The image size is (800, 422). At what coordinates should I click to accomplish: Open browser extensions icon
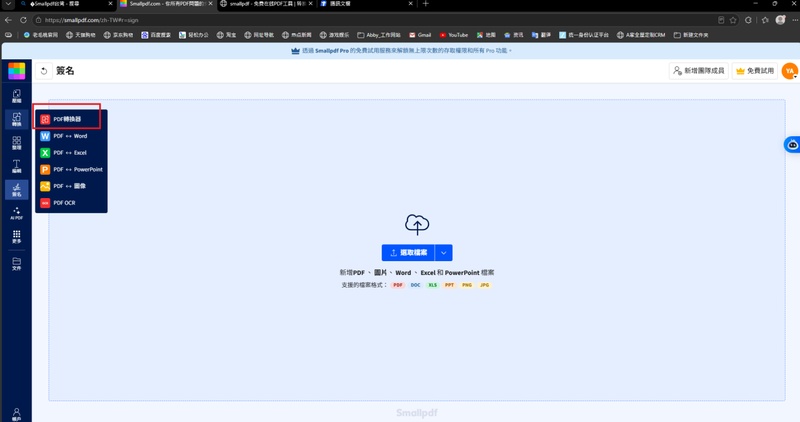pyautogui.click(x=748, y=20)
